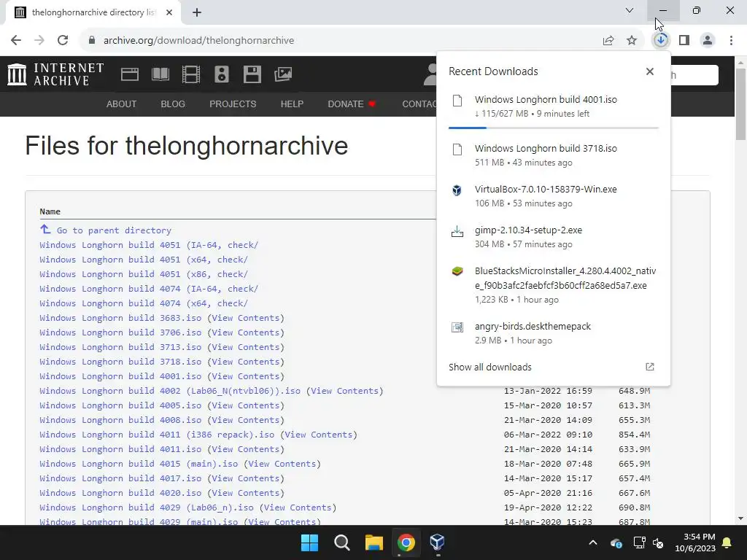Click the VirtualBox taskbar icon
Screen dimensions: 747x560
click(437, 542)
